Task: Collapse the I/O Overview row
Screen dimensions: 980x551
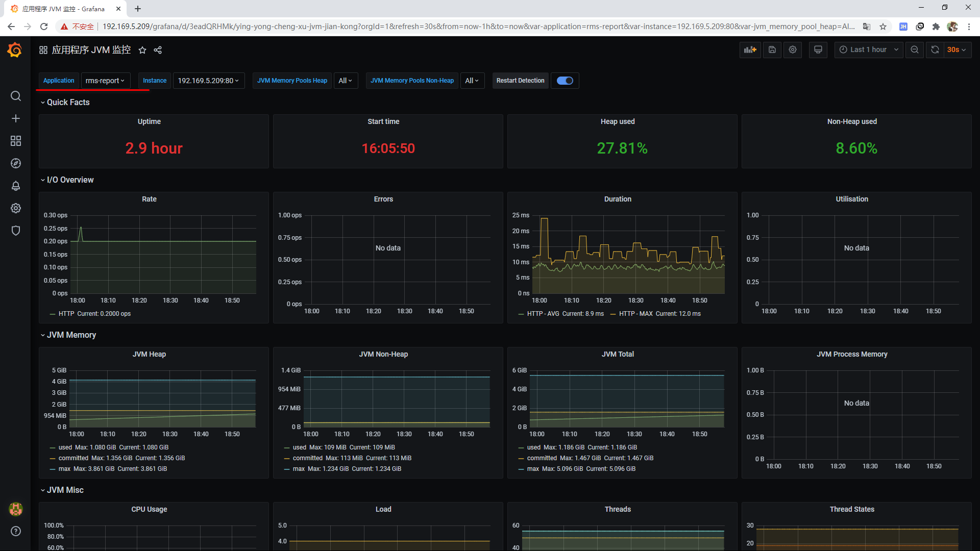Action: point(67,180)
